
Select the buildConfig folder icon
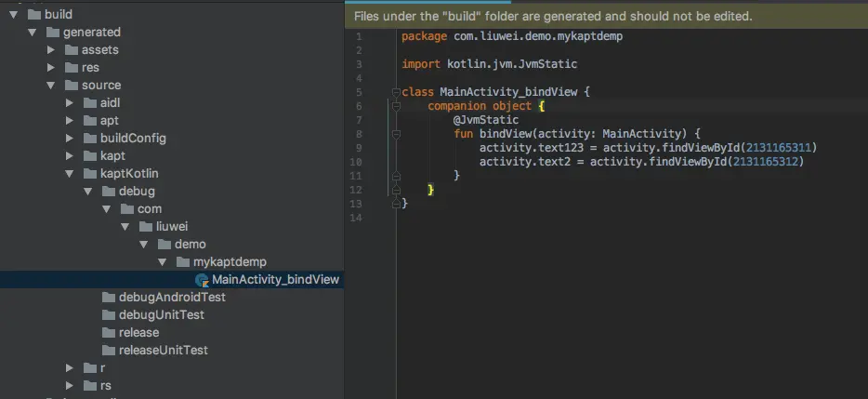coord(90,139)
